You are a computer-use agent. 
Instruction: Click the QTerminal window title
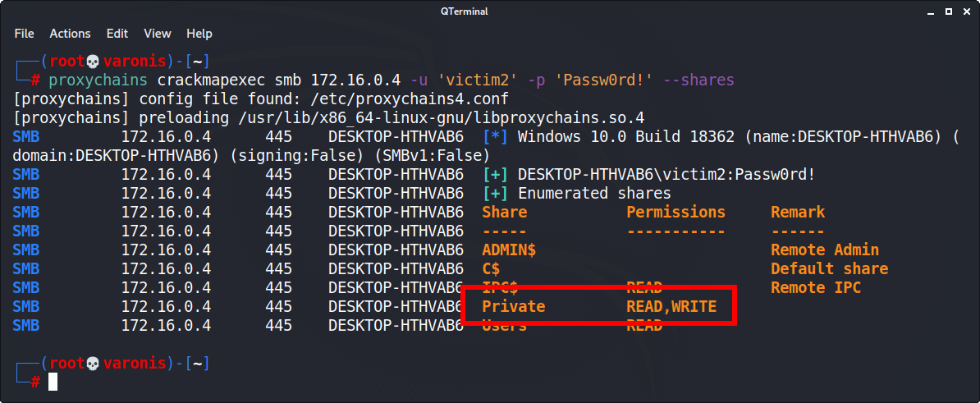(489, 9)
